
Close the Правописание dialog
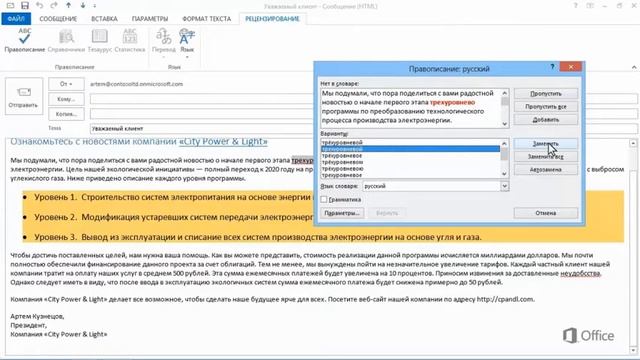[x=571, y=67]
